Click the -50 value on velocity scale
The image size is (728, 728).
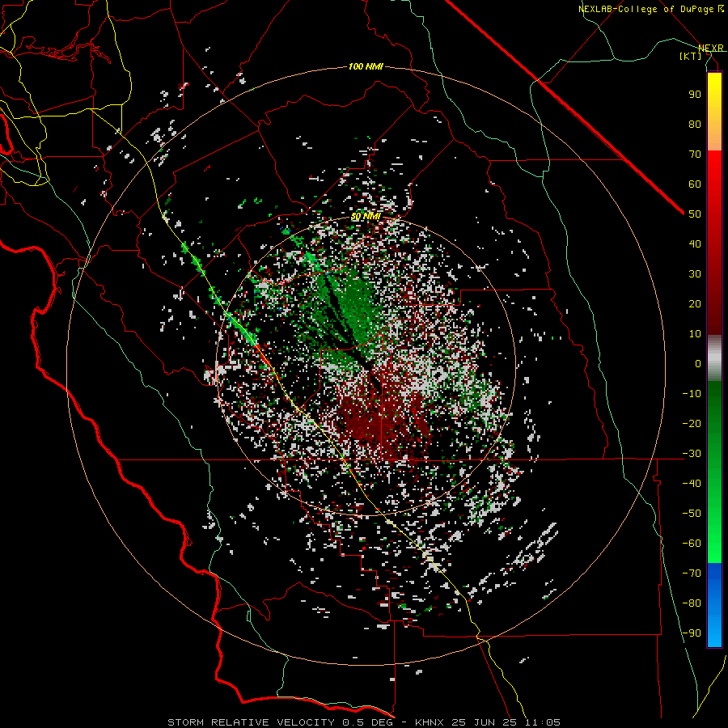(x=692, y=514)
